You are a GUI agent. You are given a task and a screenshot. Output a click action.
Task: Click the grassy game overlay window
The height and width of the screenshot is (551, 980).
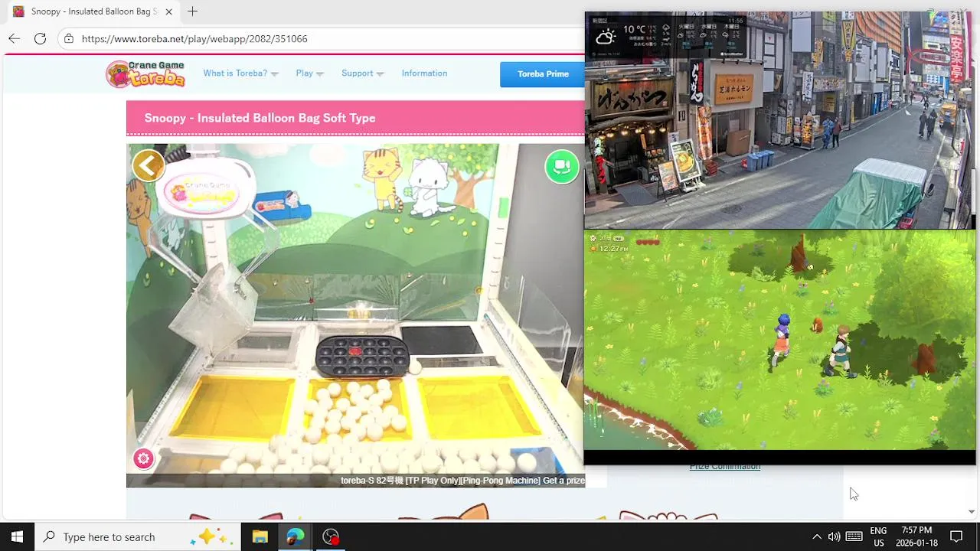tap(779, 341)
